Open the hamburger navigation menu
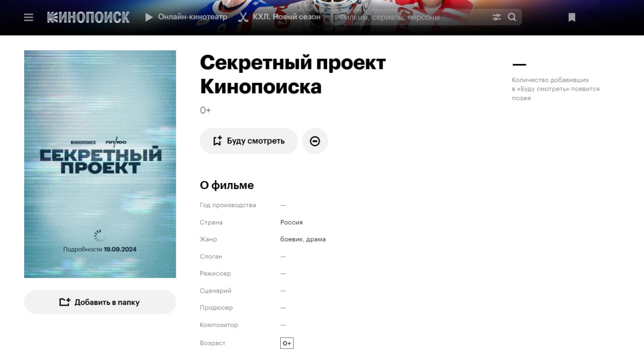 click(29, 17)
